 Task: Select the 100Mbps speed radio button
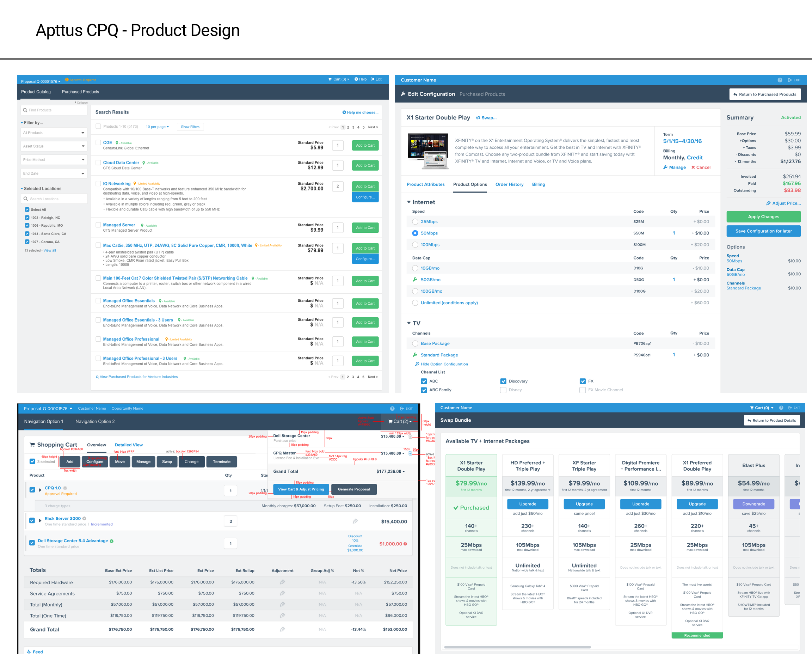(415, 245)
